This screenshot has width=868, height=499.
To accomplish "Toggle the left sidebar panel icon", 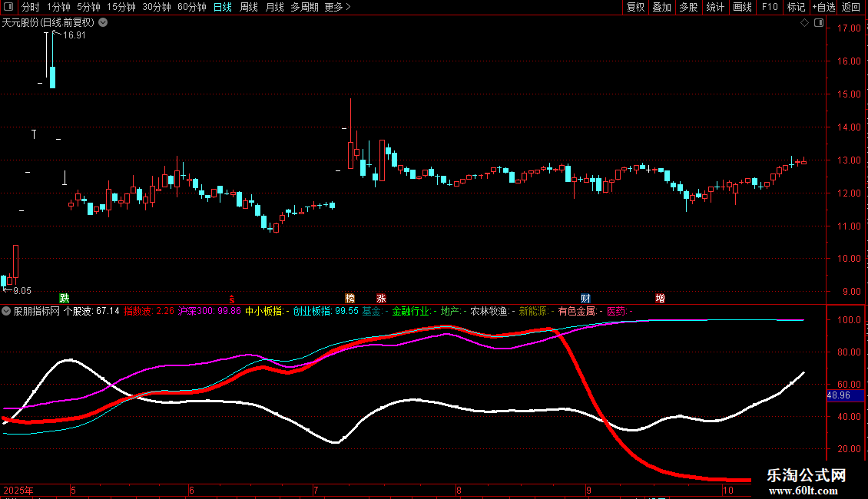I will click(x=7, y=8).
